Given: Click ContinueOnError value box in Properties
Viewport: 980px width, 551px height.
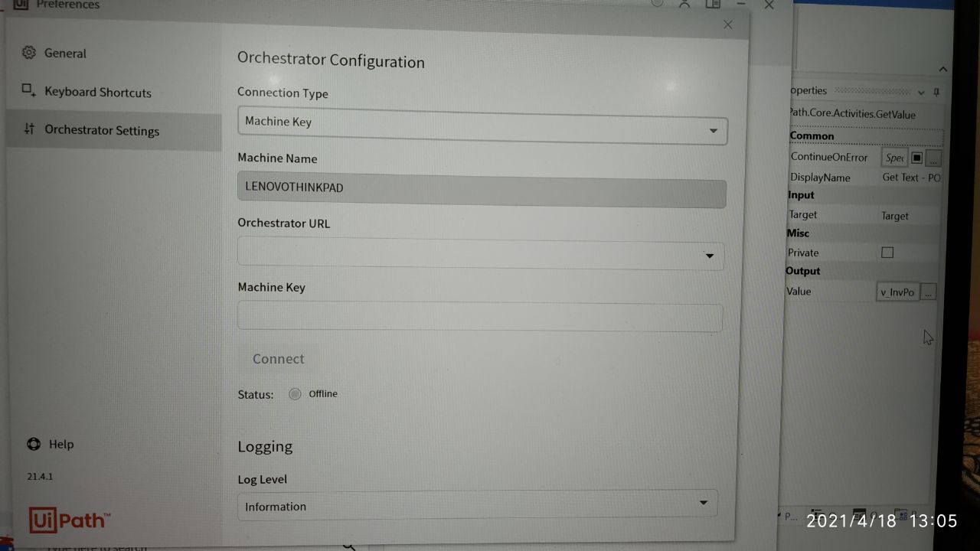Looking at the screenshot, I should point(894,158).
